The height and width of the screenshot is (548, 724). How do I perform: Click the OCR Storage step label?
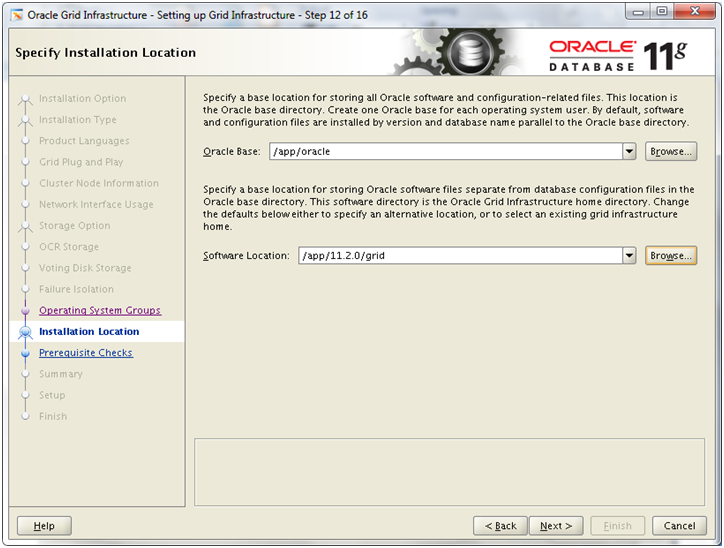[x=69, y=247]
